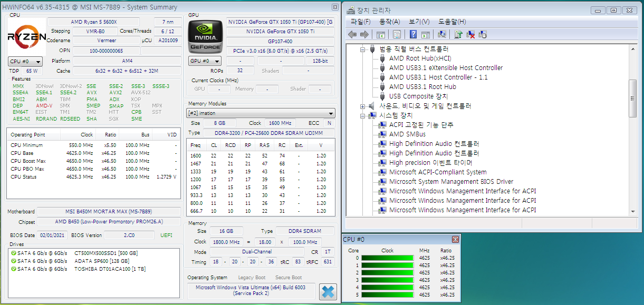Image resolution: width=644 pixels, height=305 pixels.
Task: Click the Windows Vista Ultimate operating system field
Action: click(x=251, y=291)
